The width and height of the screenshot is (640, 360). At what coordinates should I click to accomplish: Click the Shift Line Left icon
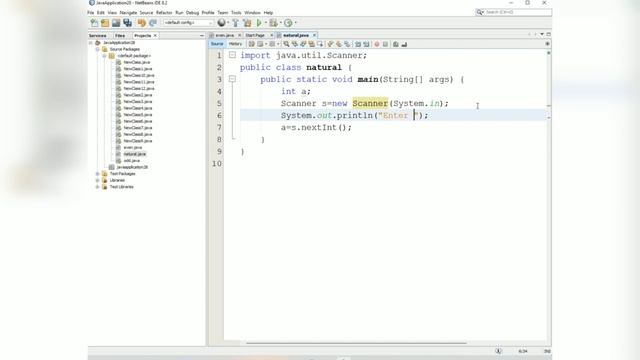pyautogui.click(x=358, y=44)
